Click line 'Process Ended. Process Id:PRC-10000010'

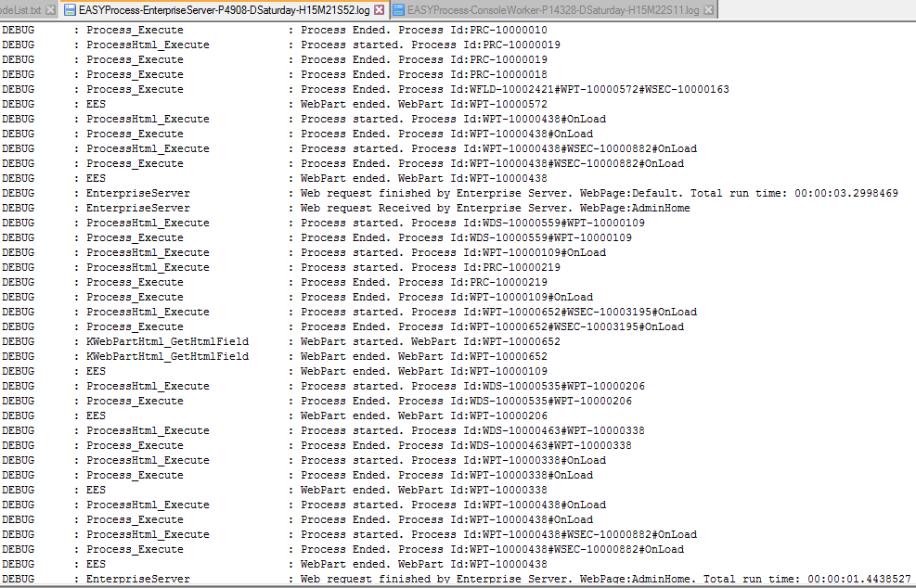tap(424, 30)
